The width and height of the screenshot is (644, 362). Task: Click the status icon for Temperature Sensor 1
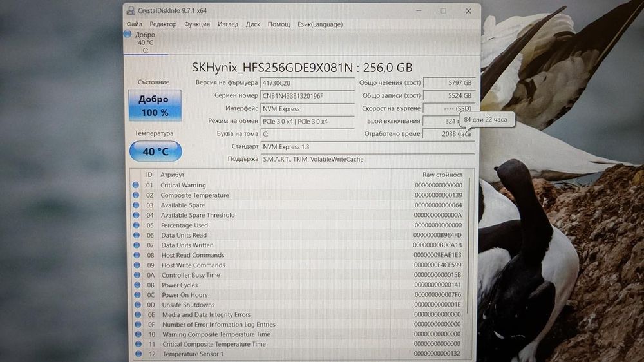[138, 354]
